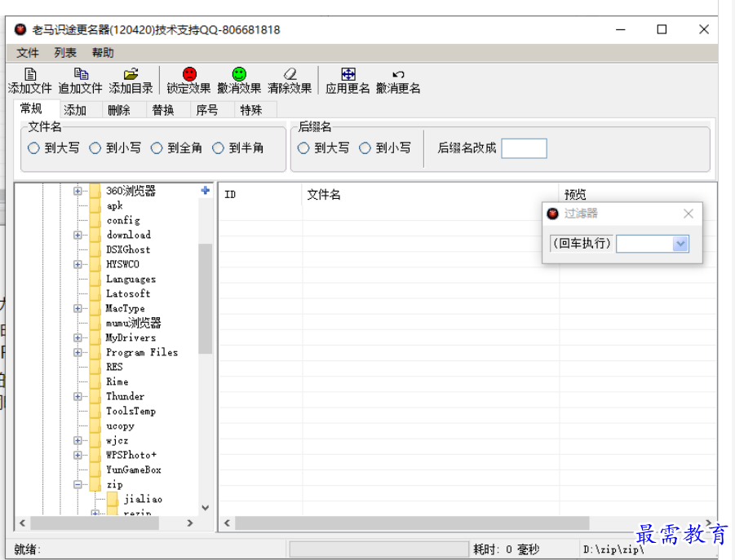Select filename 到小写 radio button
This screenshot has width=735, height=560.
[x=95, y=148]
